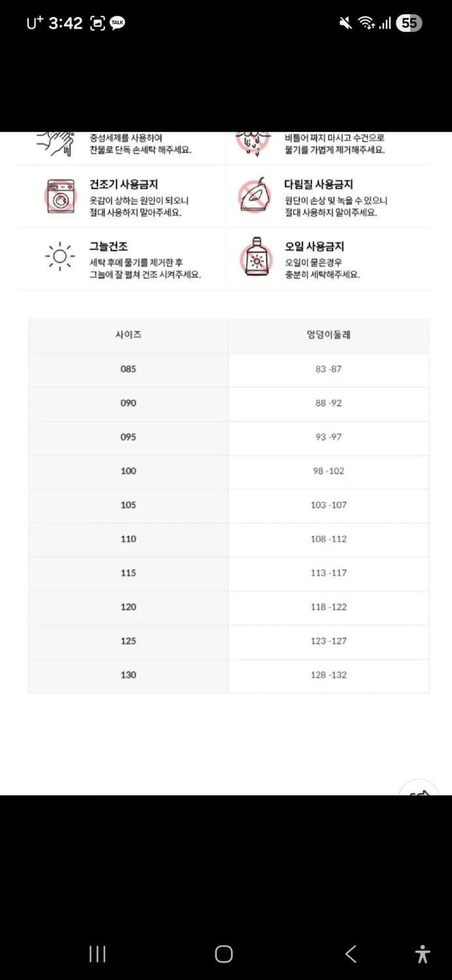The width and height of the screenshot is (452, 980).
Task: Tap the mute sound status icon
Action: 345,23
